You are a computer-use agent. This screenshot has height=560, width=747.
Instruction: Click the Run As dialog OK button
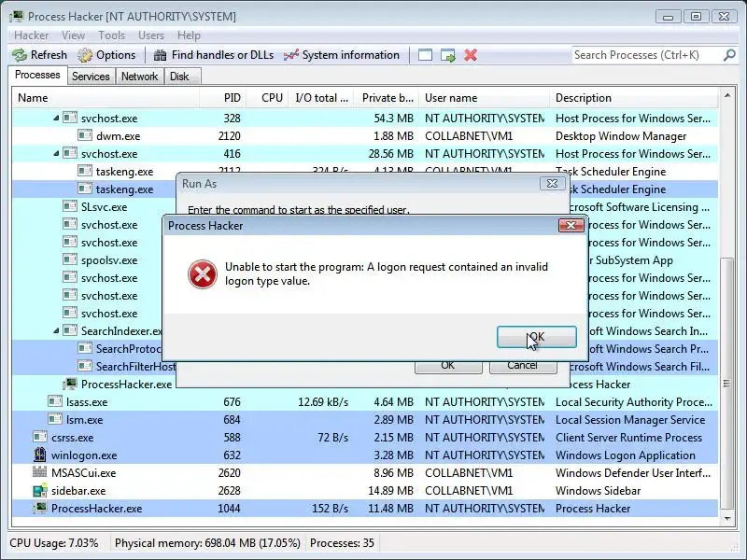click(448, 366)
